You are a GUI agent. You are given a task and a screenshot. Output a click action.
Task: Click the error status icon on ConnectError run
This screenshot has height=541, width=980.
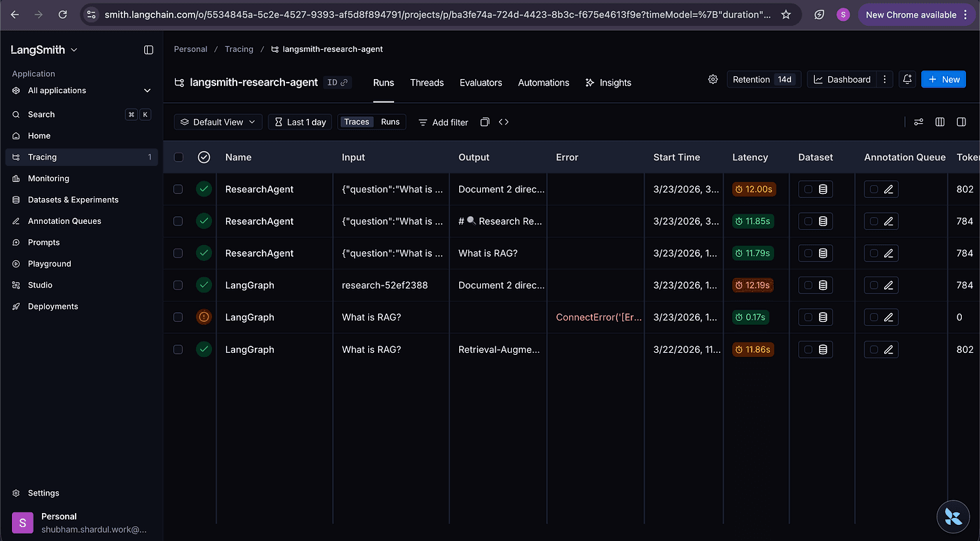pos(204,317)
